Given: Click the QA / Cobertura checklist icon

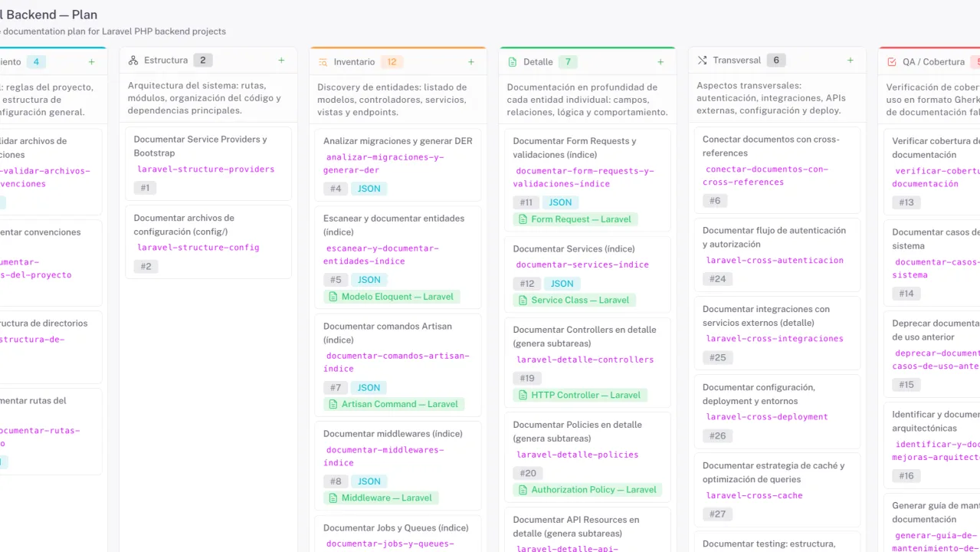Looking at the screenshot, I should [x=892, y=62].
